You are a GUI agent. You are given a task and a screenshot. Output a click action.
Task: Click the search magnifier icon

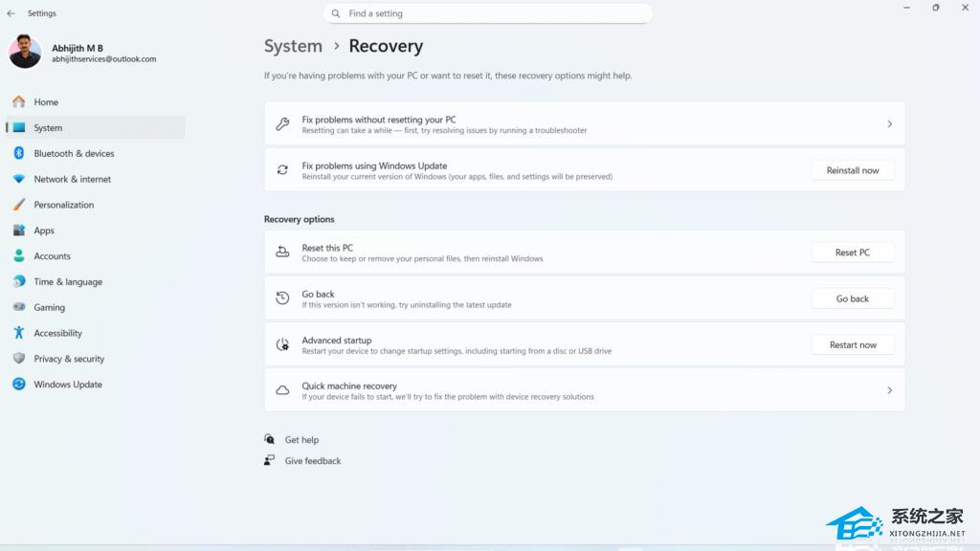336,13
